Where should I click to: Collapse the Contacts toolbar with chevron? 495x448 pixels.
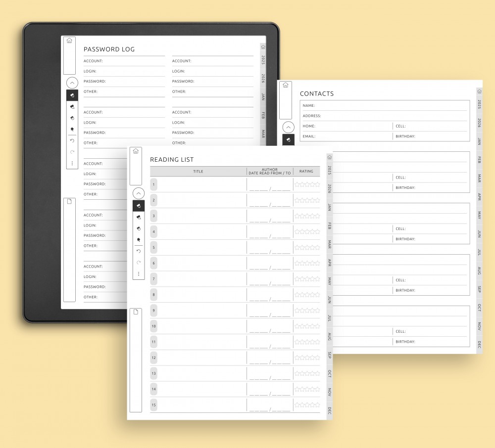click(x=288, y=127)
